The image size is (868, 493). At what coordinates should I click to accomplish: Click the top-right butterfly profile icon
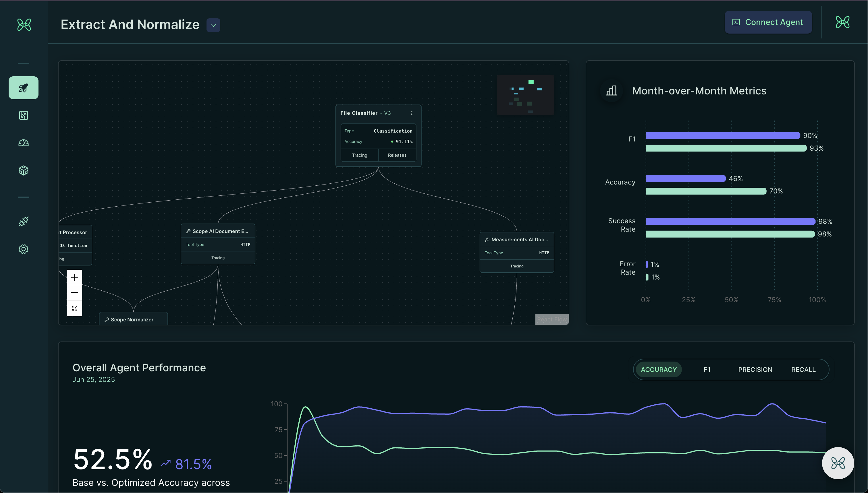coord(842,22)
